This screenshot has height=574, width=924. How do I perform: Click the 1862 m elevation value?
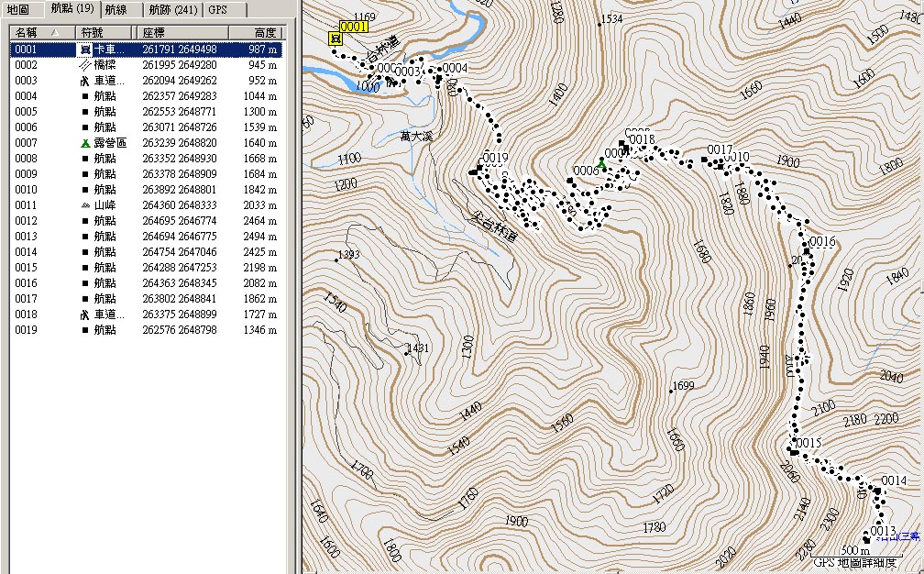tap(260, 299)
